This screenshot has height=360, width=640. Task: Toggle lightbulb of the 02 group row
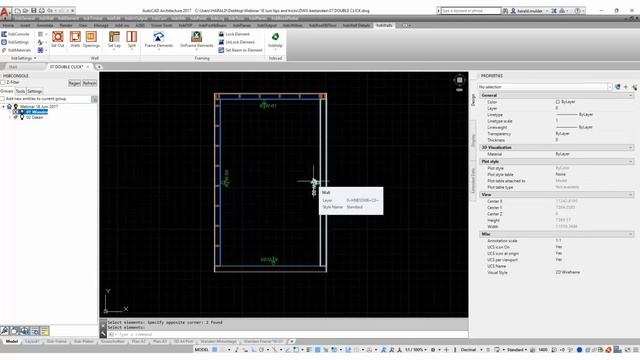pos(22,117)
